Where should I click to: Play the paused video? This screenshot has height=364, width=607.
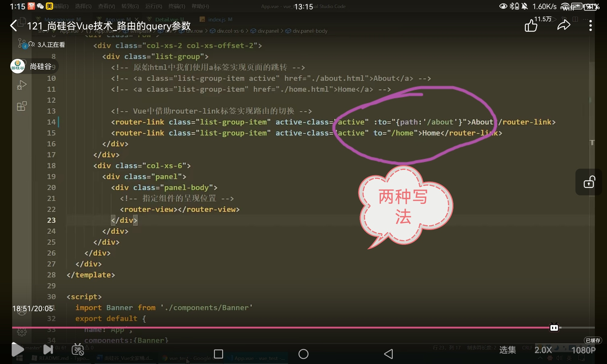point(17,349)
